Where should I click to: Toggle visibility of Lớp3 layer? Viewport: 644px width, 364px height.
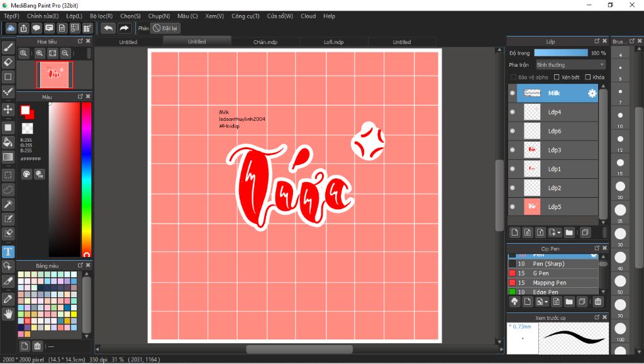coord(512,150)
